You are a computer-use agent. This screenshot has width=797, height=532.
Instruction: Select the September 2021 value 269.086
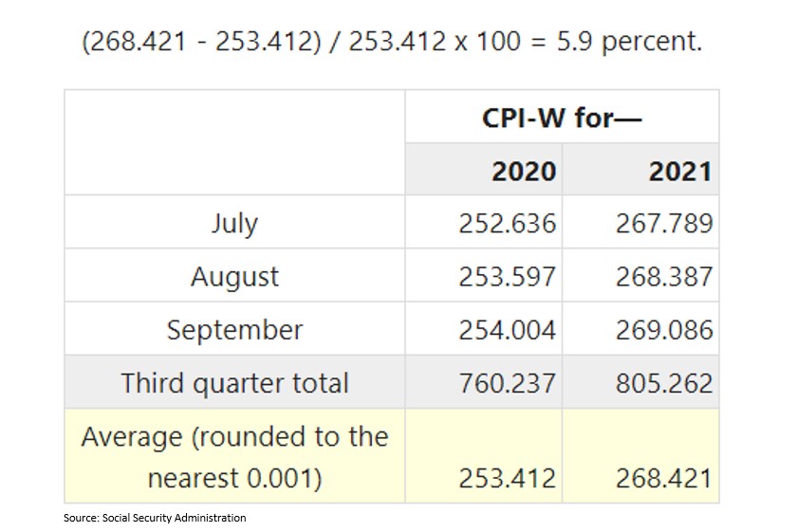click(664, 329)
